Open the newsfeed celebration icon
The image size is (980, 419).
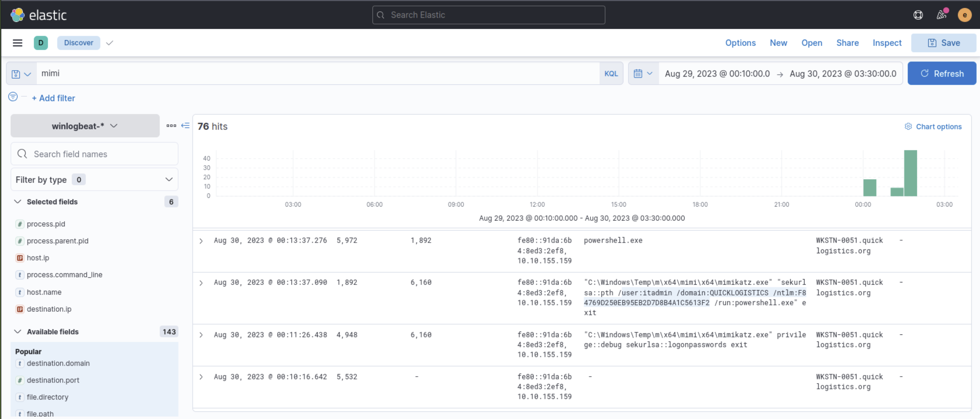[x=941, y=15]
